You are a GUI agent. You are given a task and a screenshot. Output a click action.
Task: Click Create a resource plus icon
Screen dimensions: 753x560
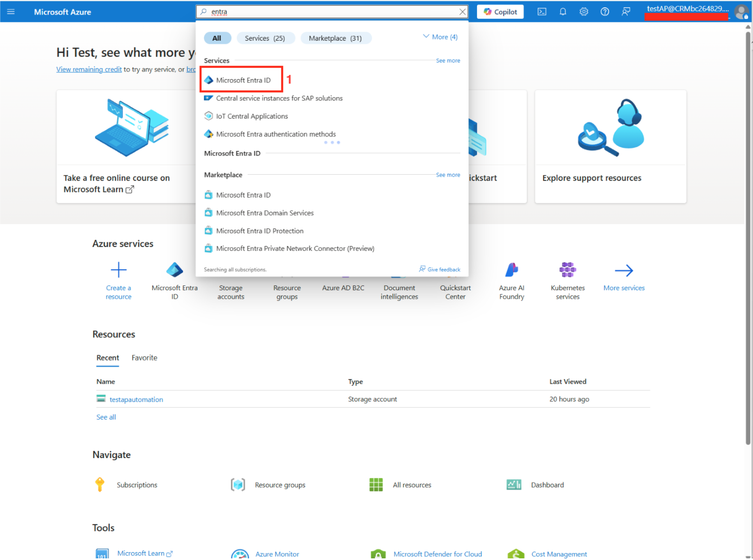pyautogui.click(x=119, y=270)
